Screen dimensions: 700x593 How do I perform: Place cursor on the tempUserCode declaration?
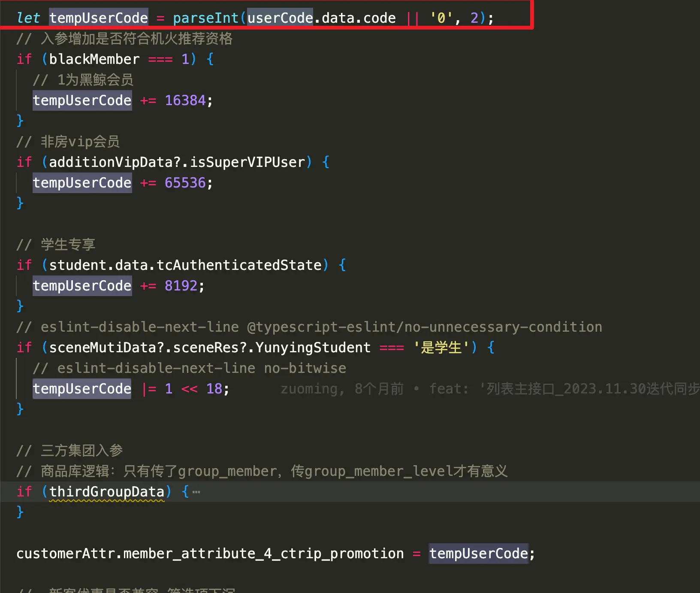coord(99,18)
